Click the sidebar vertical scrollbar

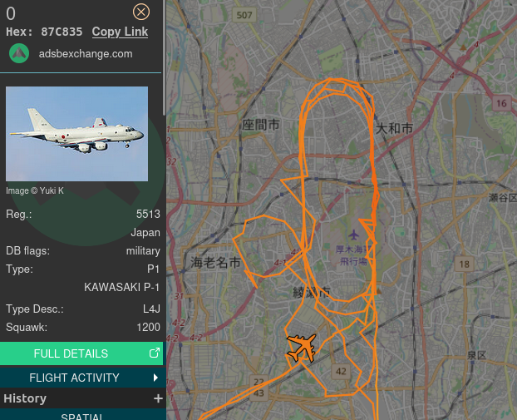coord(165,57)
